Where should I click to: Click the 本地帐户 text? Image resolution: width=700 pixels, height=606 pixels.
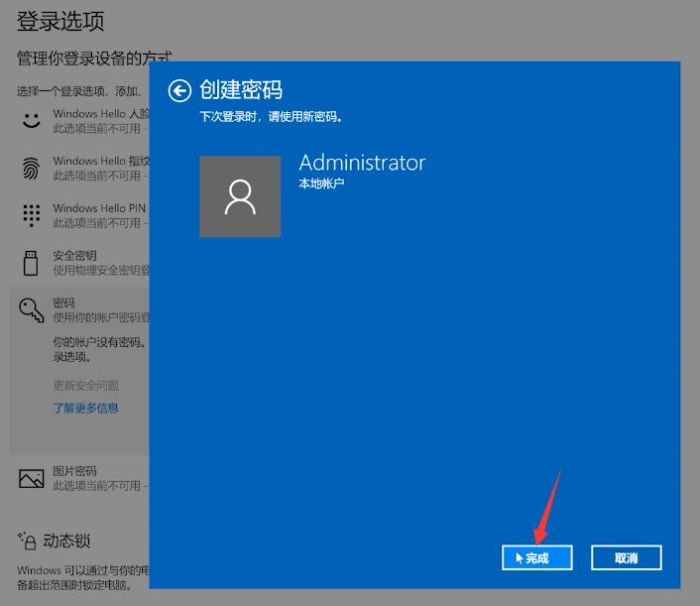point(321,183)
